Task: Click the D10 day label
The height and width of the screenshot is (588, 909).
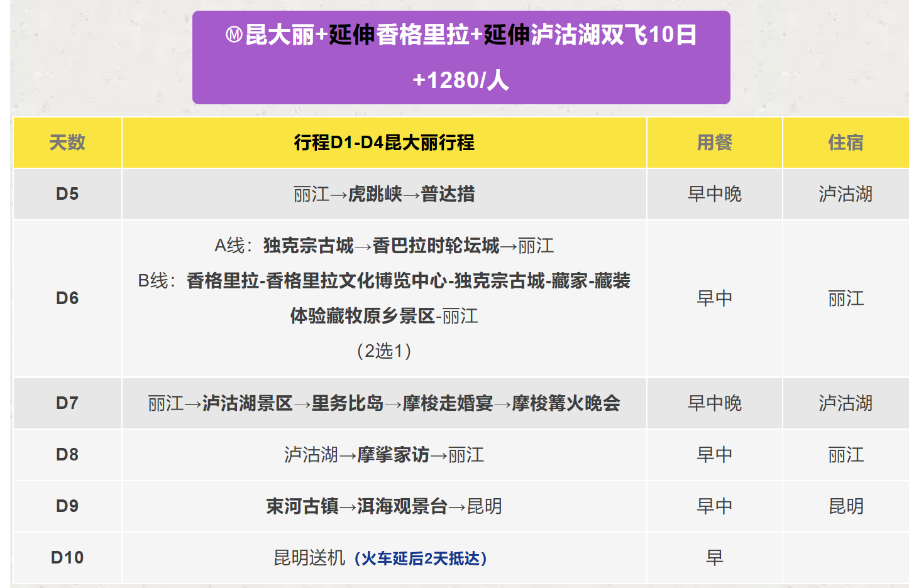Action: tap(67, 558)
